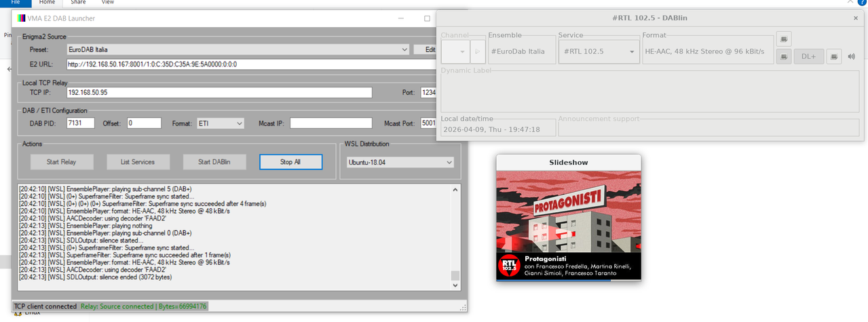Click log line 'sync succeeded after 4 frame(s)'
868x322 pixels.
(143, 203)
